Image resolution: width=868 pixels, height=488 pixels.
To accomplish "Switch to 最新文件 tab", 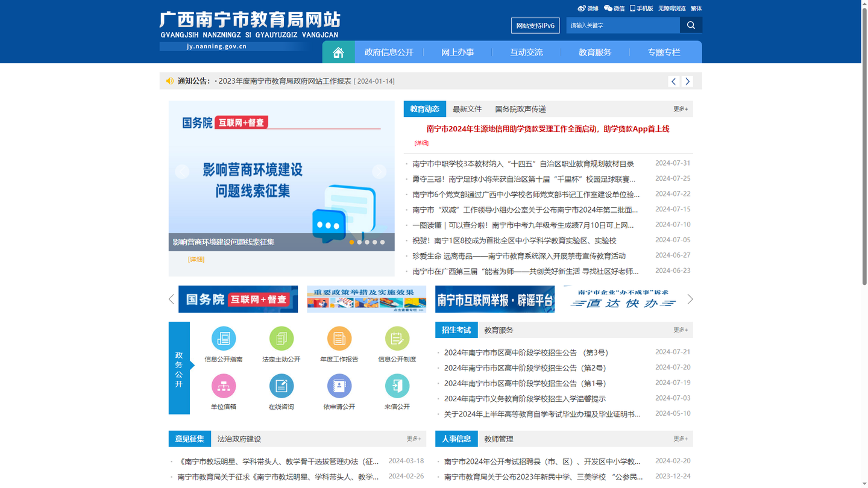I will tap(467, 109).
